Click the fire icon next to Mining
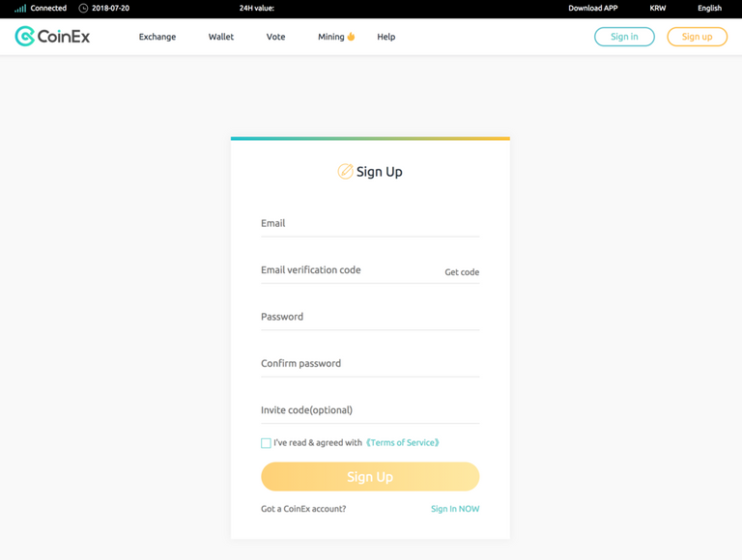Viewport: 742px width, 560px height. point(351,37)
